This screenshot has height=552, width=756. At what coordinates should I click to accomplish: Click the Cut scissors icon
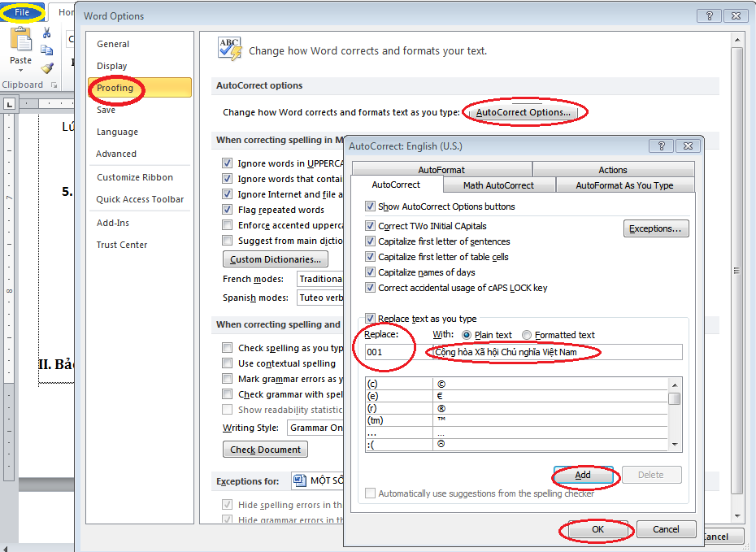(x=47, y=33)
